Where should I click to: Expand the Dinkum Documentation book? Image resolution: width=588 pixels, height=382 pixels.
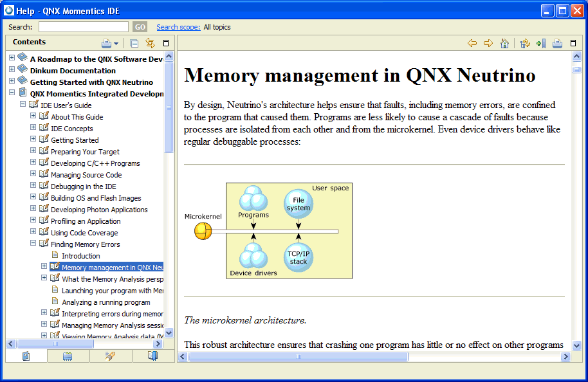tap(12, 71)
